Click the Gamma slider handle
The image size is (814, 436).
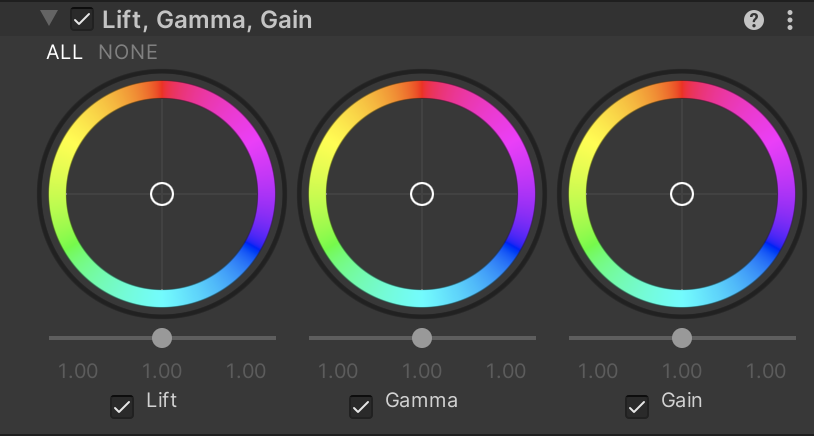click(422, 338)
